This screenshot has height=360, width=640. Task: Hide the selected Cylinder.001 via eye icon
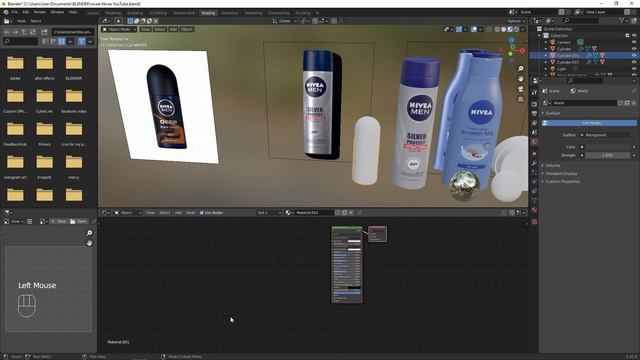634,56
